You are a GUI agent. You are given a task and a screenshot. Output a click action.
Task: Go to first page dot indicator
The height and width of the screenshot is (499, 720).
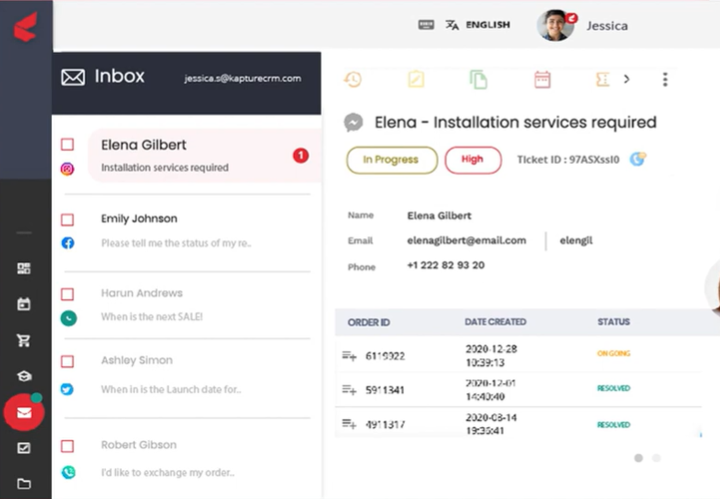point(638,458)
